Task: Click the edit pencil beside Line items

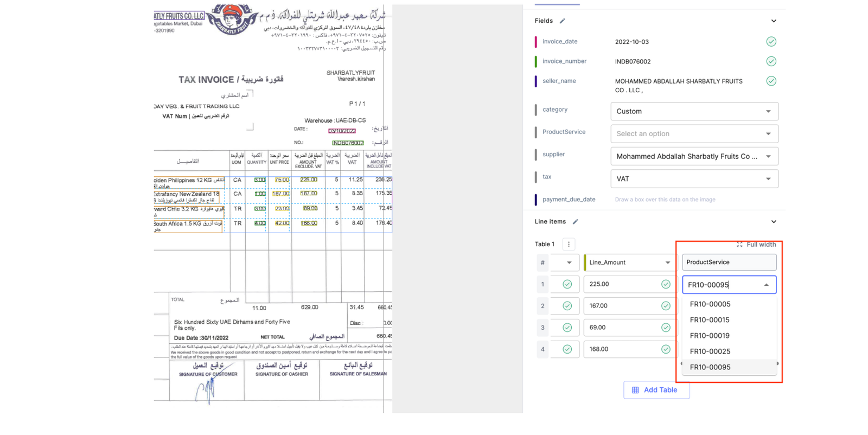Action: [576, 222]
